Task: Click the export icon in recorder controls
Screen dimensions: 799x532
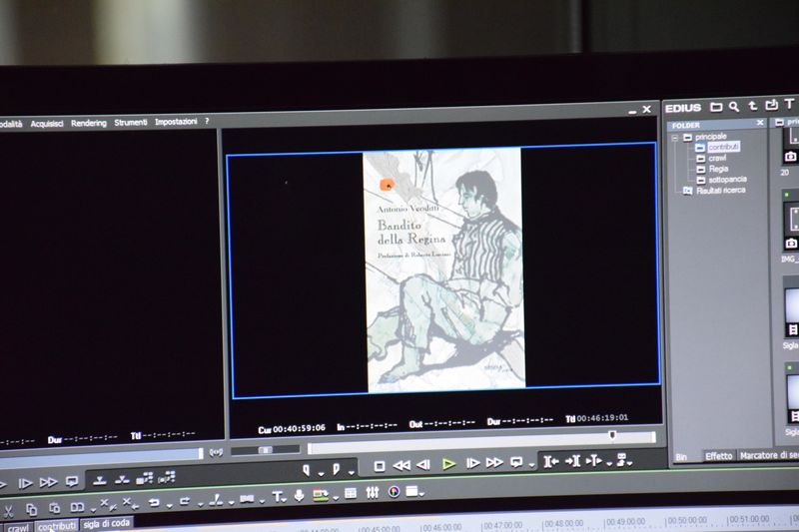Action: point(621,460)
